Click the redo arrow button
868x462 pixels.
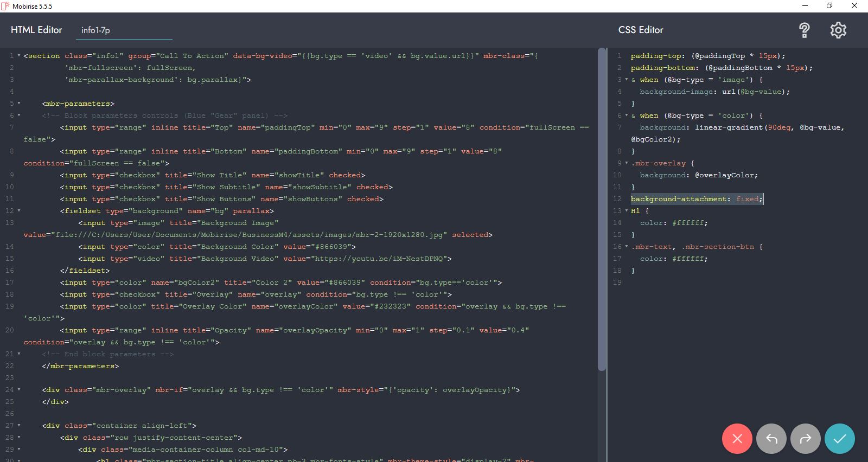pos(806,439)
